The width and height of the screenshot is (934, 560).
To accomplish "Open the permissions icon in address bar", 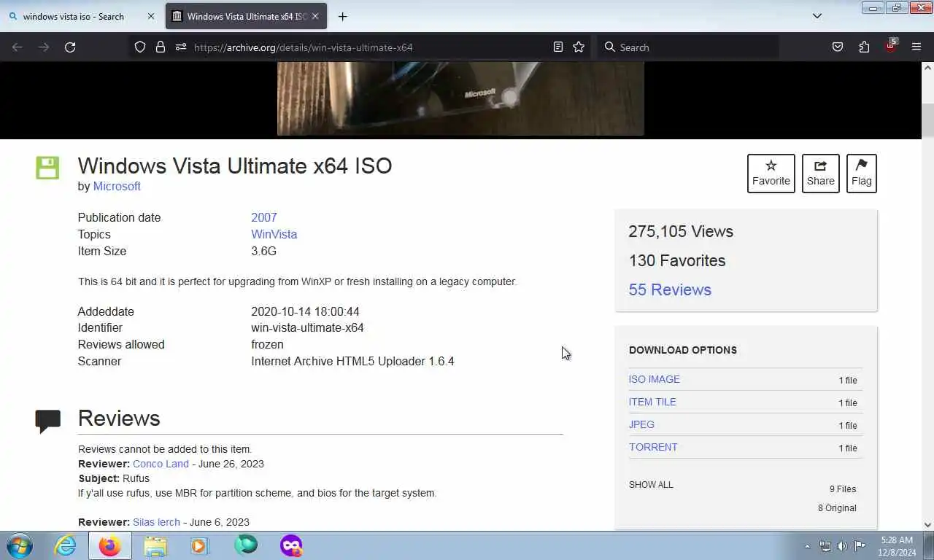I will tap(181, 47).
